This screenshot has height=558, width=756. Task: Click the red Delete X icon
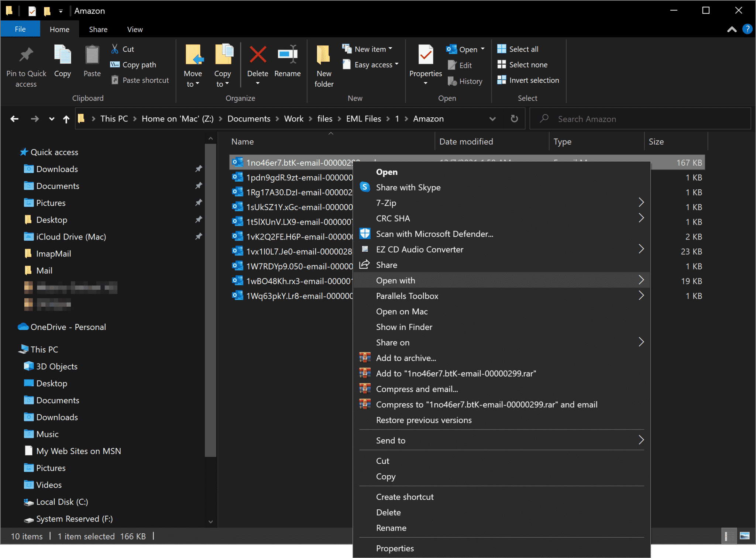pyautogui.click(x=258, y=55)
